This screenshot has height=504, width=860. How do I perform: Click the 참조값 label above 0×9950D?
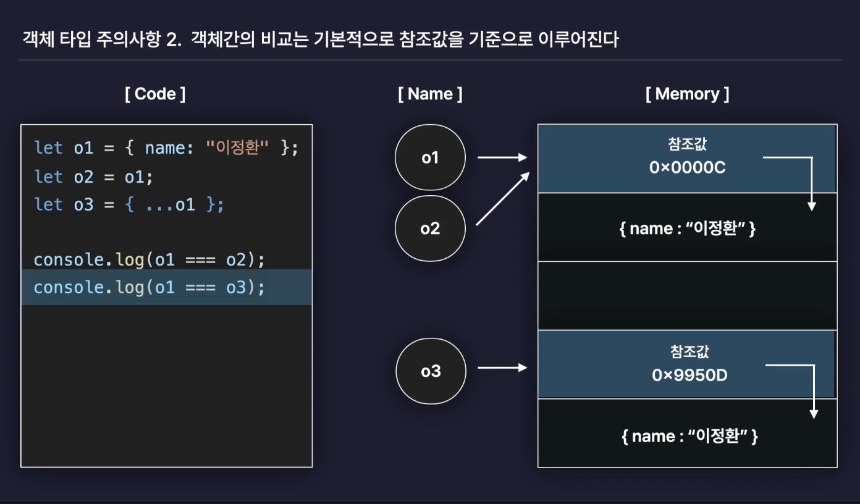[689, 352]
